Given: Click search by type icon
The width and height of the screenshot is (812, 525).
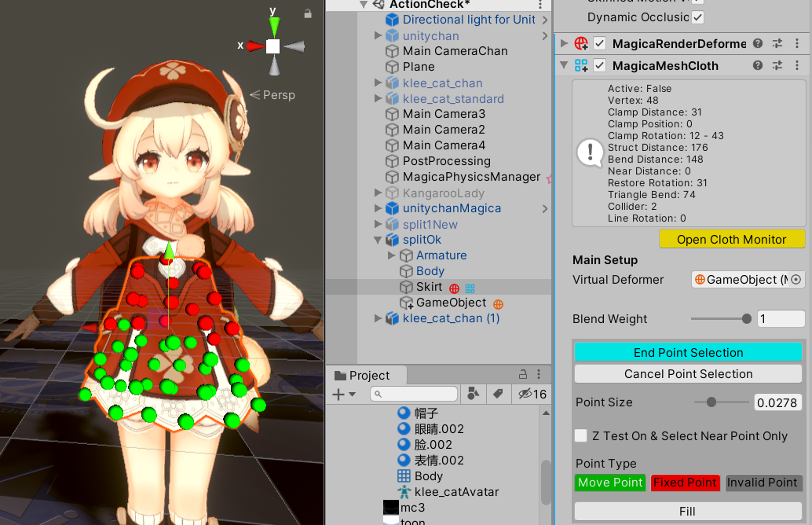Looking at the screenshot, I should click(x=473, y=394).
